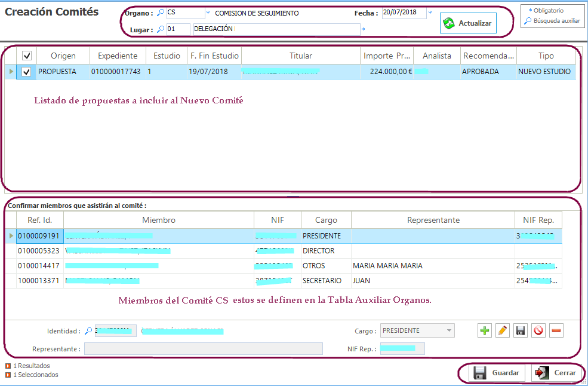Image resolution: width=588 pixels, height=386 pixels.
Task: Sort by the Expediente column header
Action: coord(118,56)
